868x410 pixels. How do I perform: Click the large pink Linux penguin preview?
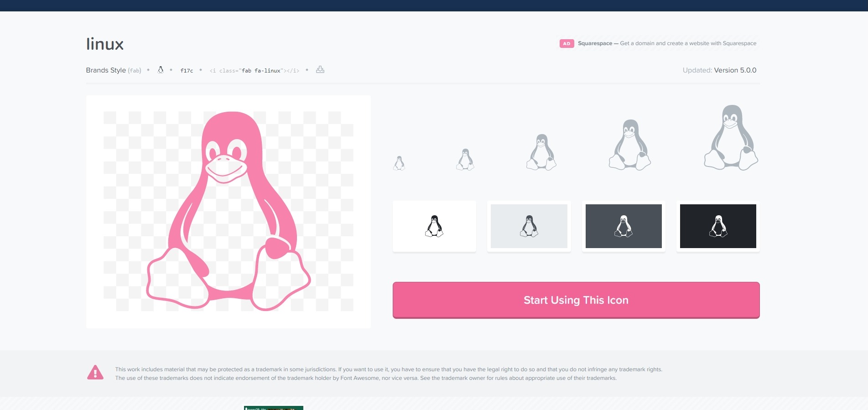click(x=228, y=211)
